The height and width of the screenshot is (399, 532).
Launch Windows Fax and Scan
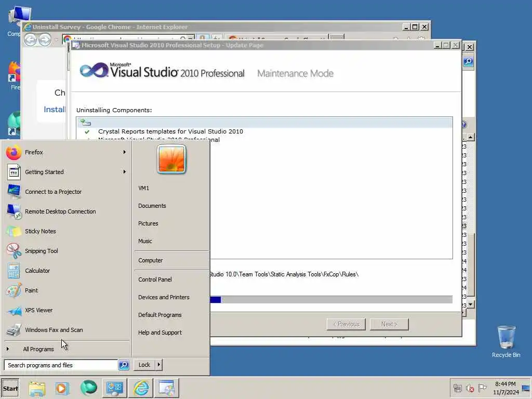point(66,330)
